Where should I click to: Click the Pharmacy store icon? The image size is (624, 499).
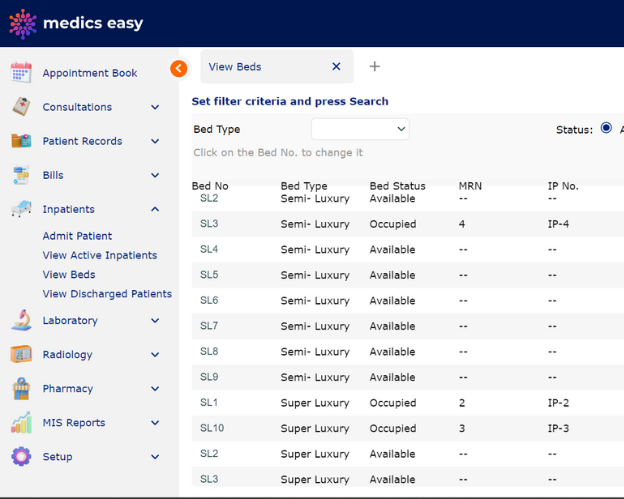21,388
